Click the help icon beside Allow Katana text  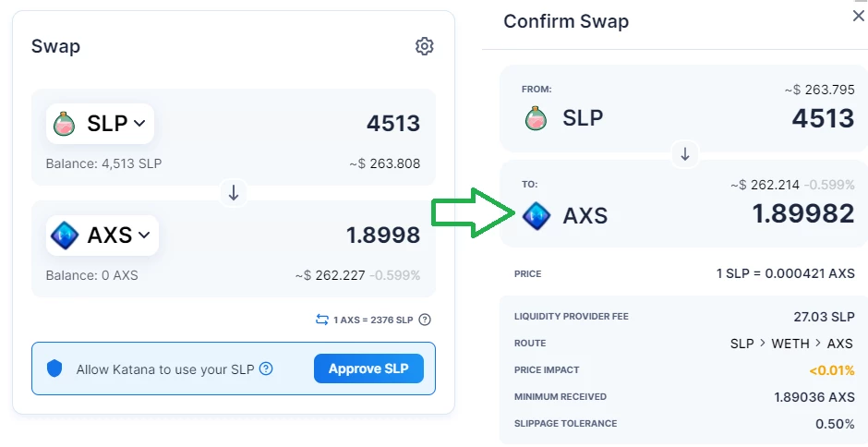pyautogui.click(x=266, y=368)
